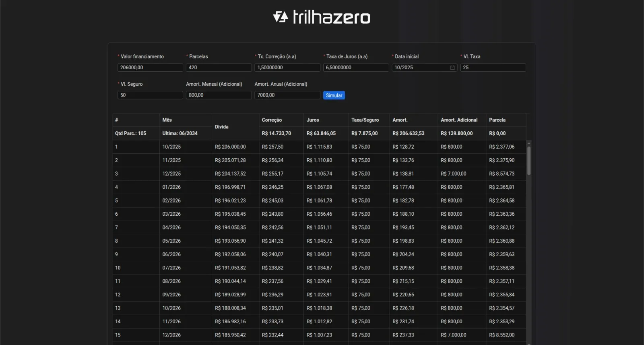Open the calendar icon in Data inicial
This screenshot has height=345, width=644.
452,68
